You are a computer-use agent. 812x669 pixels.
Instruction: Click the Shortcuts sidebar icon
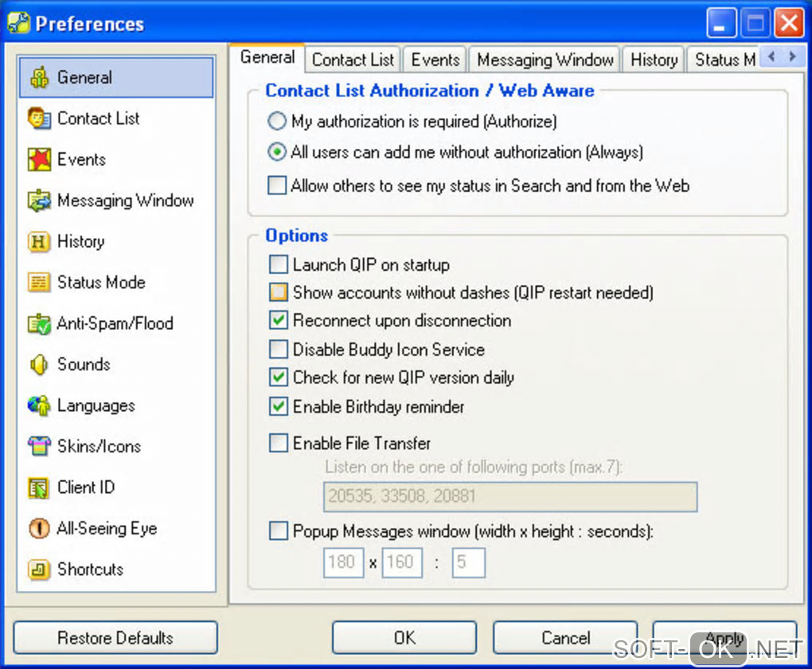pyautogui.click(x=39, y=569)
